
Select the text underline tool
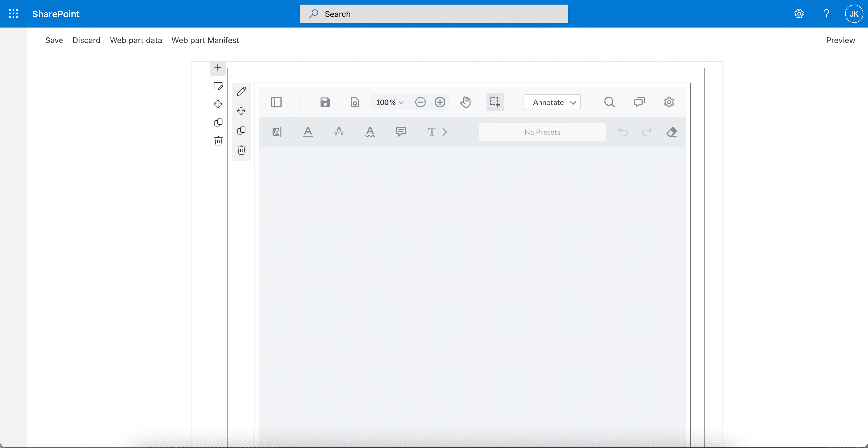[x=308, y=132]
